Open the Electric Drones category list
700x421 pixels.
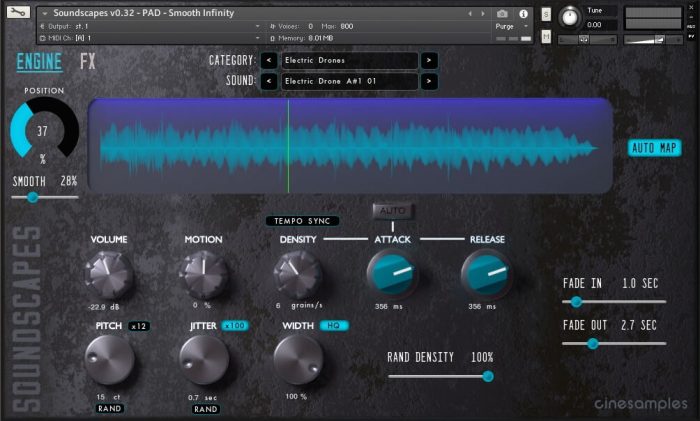point(350,60)
